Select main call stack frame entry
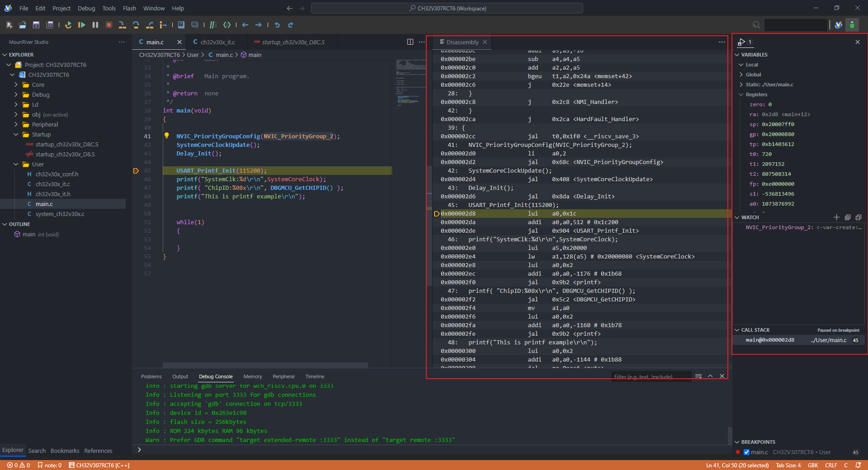Viewport: 868px width, 470px height. click(769, 340)
